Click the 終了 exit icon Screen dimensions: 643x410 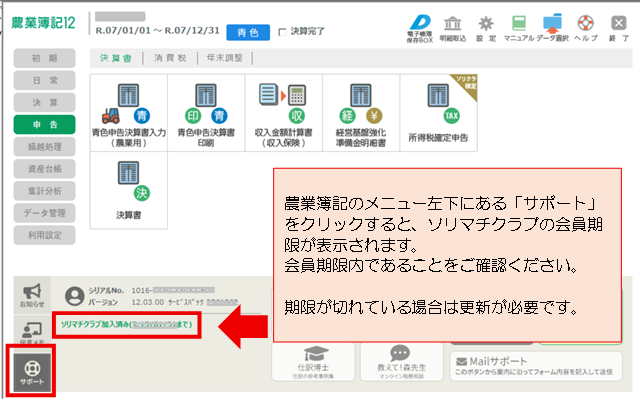[x=619, y=29]
